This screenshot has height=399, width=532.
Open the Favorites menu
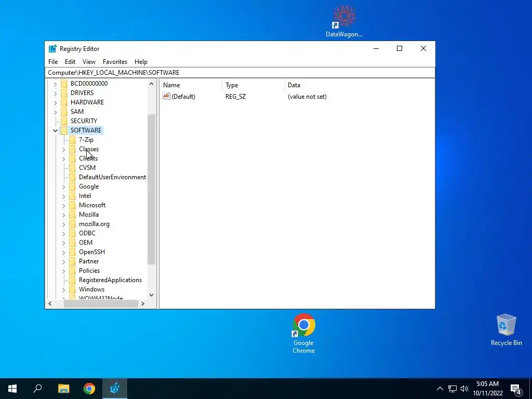(115, 62)
